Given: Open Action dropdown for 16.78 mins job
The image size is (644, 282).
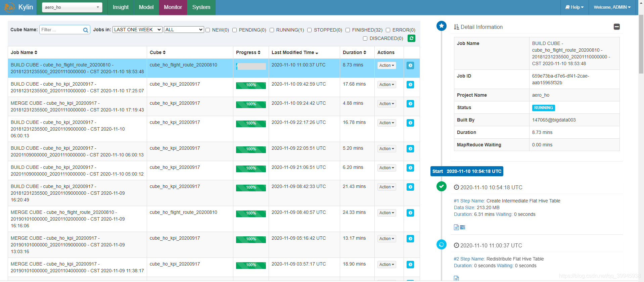Looking at the screenshot, I should click(x=387, y=123).
